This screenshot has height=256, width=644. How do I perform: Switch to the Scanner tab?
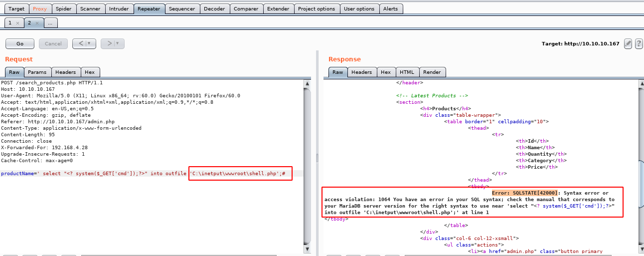(x=90, y=8)
